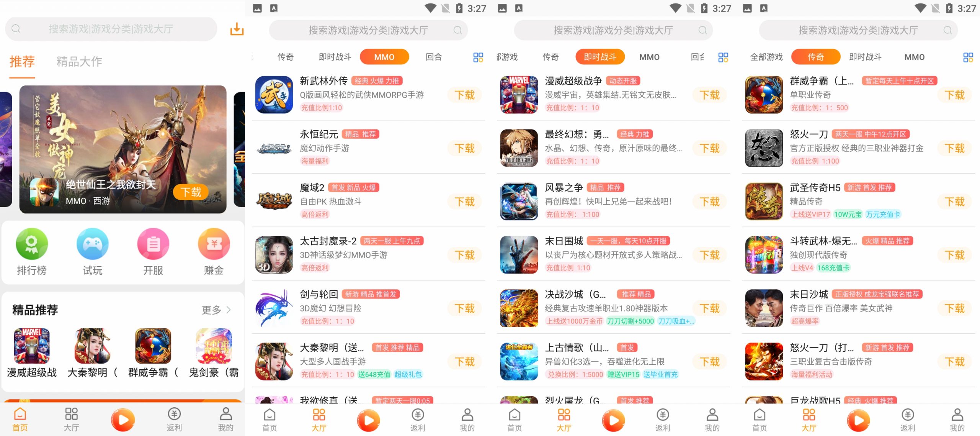Download 新武林外传 with its 下载 button
980x436 pixels.
coord(464,95)
